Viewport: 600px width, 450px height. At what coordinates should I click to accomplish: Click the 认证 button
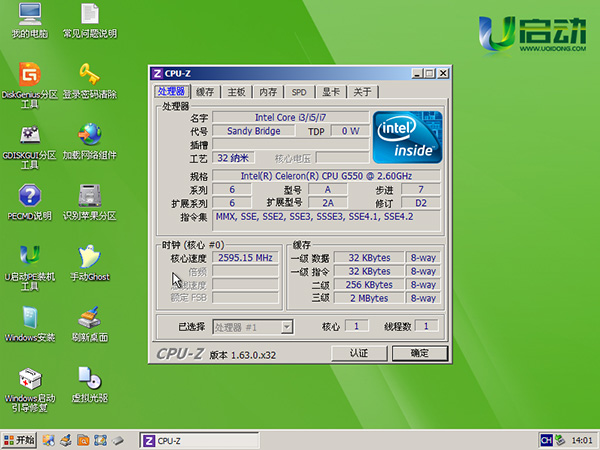pos(359,353)
